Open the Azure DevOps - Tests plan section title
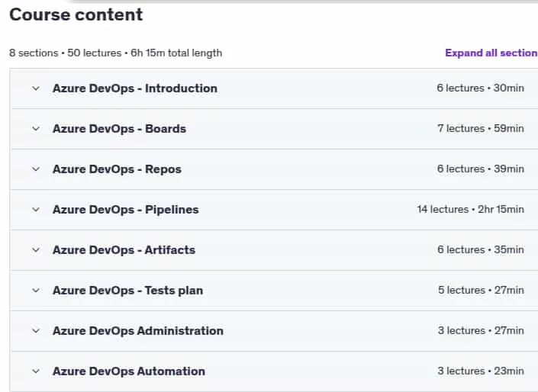The image size is (538, 392). 127,291
